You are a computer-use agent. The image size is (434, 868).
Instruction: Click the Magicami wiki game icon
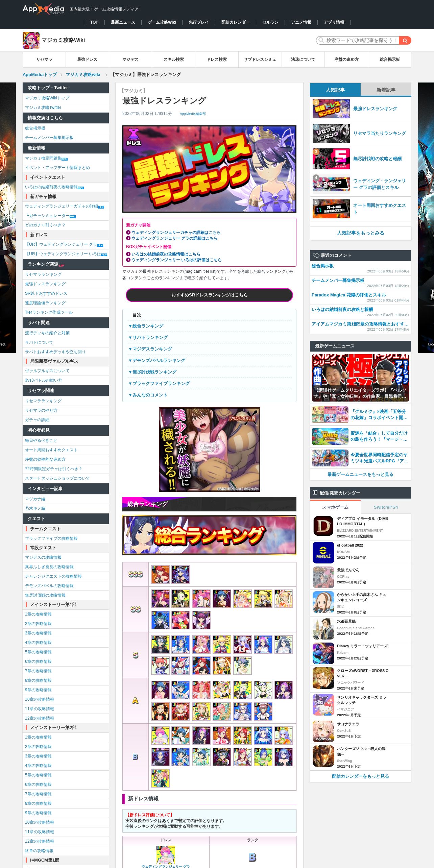click(31, 40)
